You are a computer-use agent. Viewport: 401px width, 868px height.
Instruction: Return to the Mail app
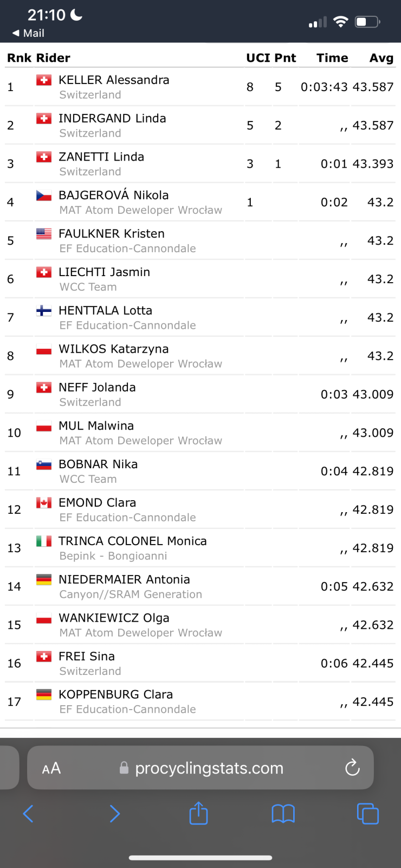pos(28,33)
